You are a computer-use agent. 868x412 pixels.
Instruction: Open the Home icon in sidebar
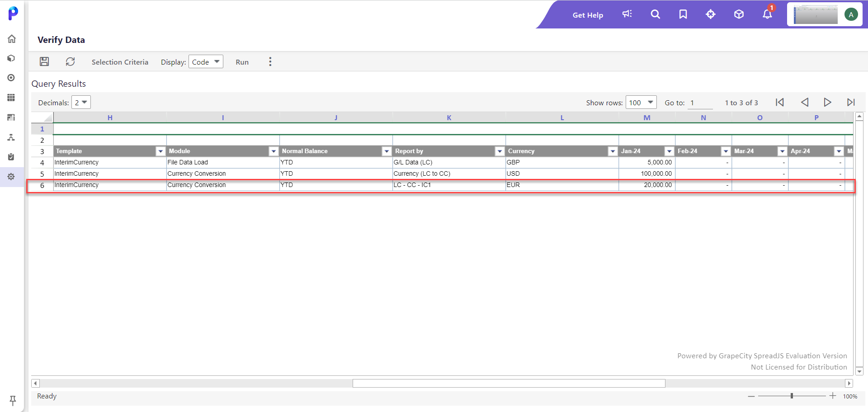pos(12,39)
